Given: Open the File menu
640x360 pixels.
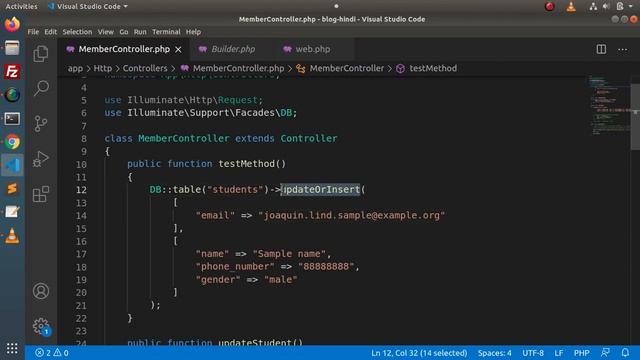Looking at the screenshot, I should (x=33, y=32).
